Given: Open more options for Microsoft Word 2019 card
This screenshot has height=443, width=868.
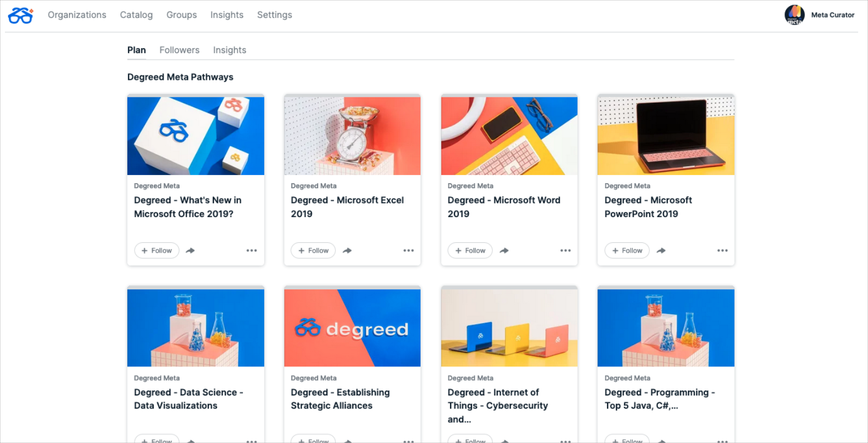Looking at the screenshot, I should click(x=566, y=250).
